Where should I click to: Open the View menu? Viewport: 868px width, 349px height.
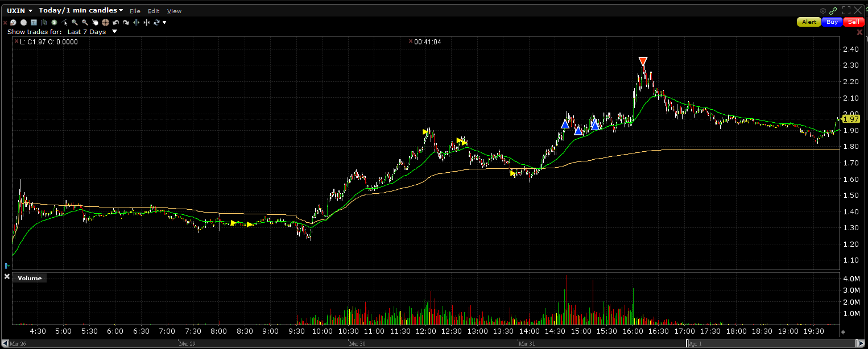tap(174, 11)
